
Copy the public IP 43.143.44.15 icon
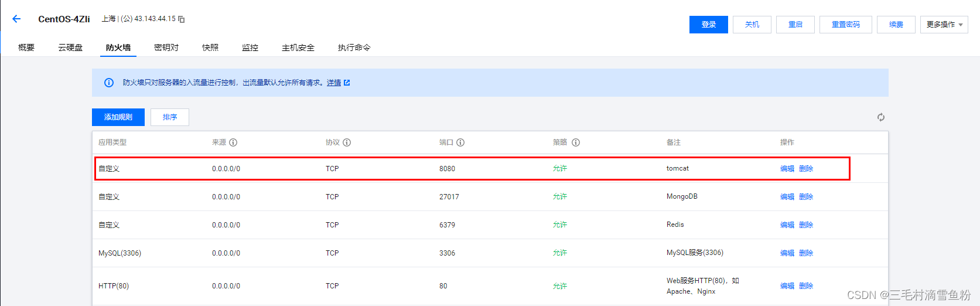(x=182, y=19)
